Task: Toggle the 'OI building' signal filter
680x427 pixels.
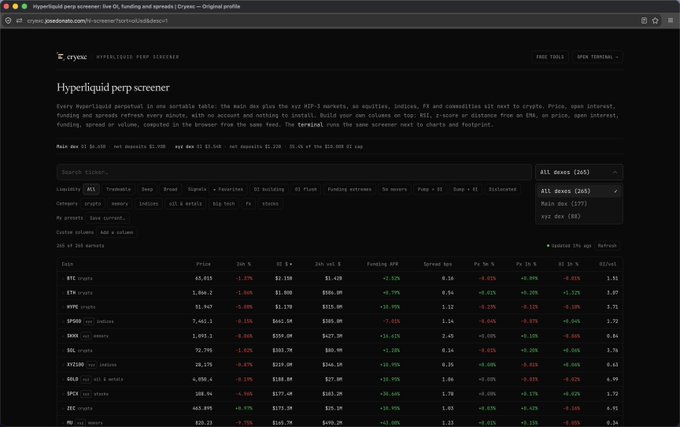Action: tap(269, 189)
